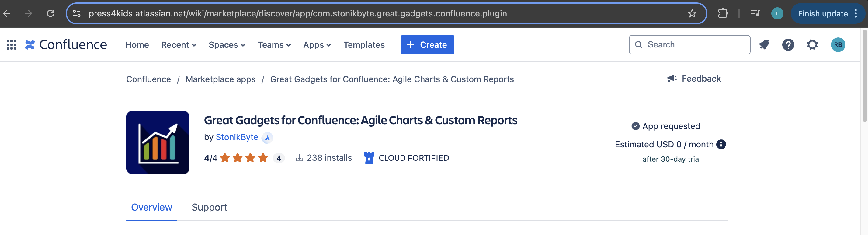
Task: Open the app switcher grid icon
Action: (x=12, y=45)
